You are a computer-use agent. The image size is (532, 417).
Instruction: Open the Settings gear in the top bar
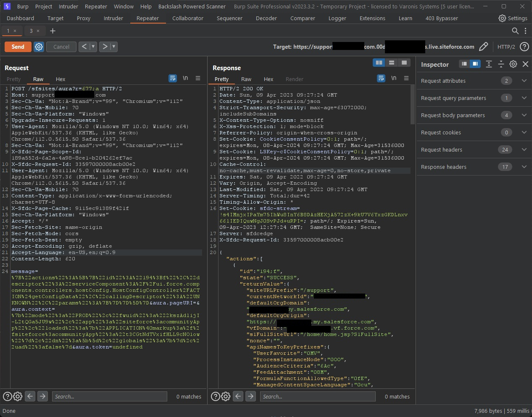(x=502, y=18)
